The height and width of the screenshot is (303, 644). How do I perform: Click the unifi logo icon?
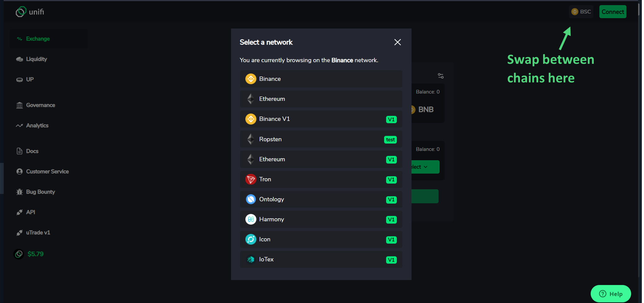coord(21,12)
